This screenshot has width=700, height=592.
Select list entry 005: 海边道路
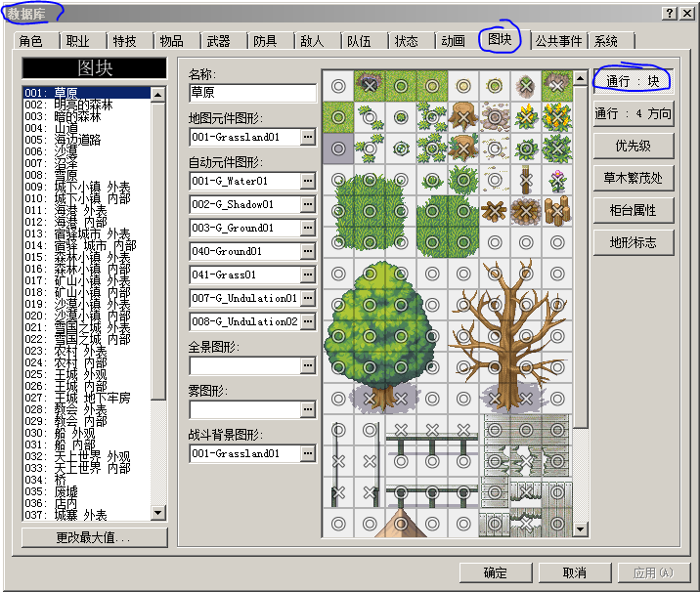coord(87,140)
